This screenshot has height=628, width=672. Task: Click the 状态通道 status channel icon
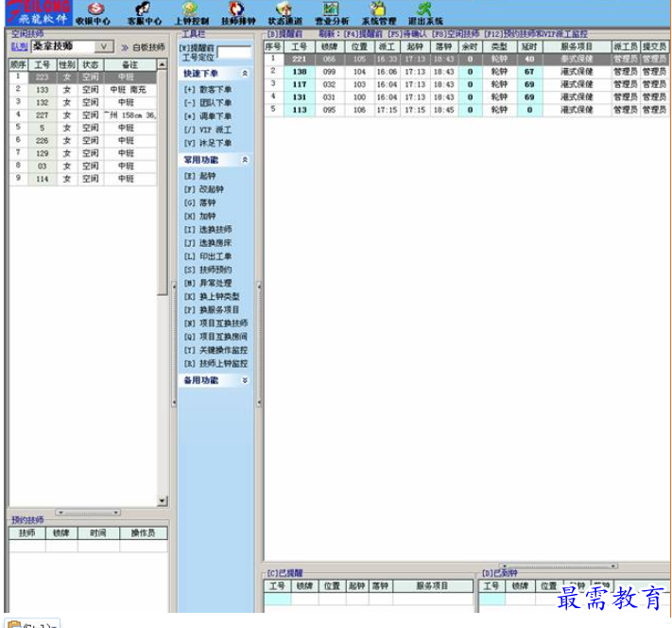[x=284, y=12]
